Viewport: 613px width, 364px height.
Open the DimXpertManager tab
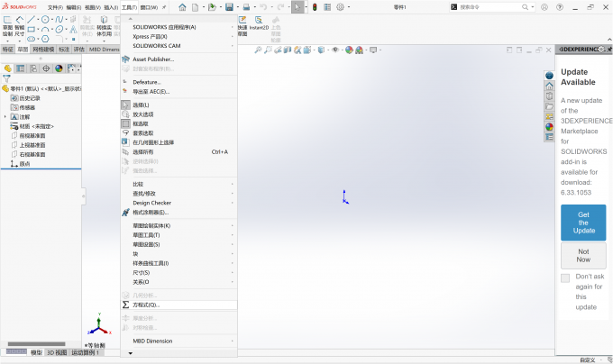pyautogui.click(x=46, y=68)
